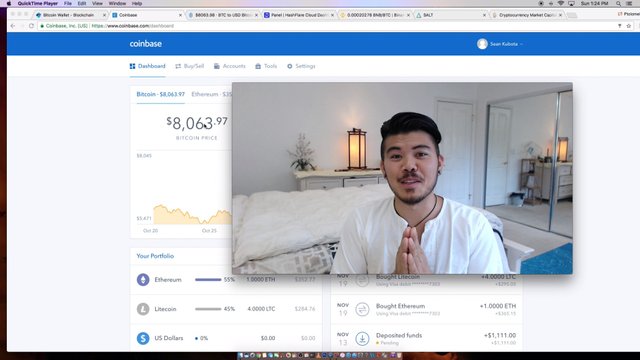Click the Ethereum coin icon in portfolio
The height and width of the screenshot is (360, 640).
coord(143,280)
